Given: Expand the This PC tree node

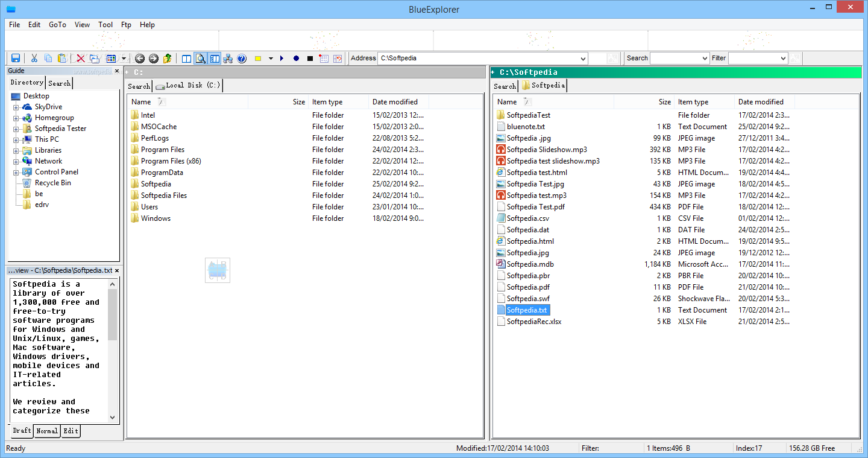Looking at the screenshot, I should 16,139.
